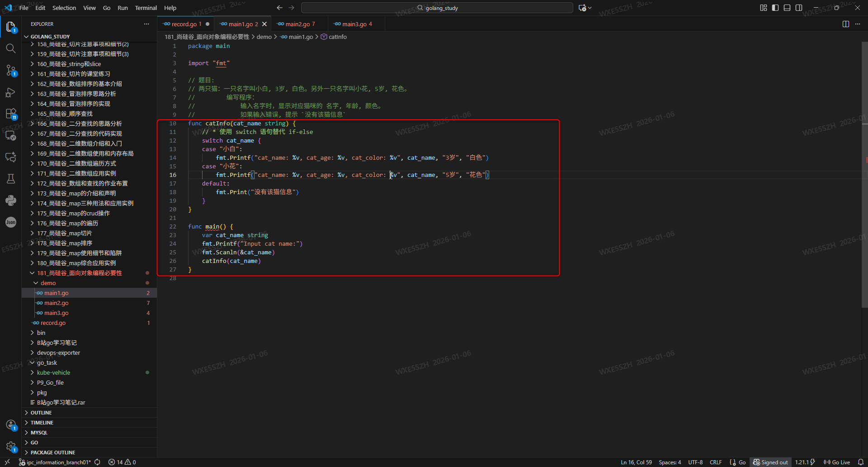
Task: Toggle Go Live server in the status bar
Action: [x=837, y=462]
